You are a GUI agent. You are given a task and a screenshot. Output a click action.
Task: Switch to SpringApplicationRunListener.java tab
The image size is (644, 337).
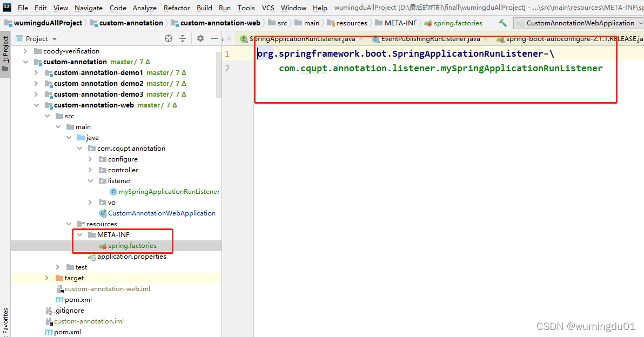pos(302,38)
